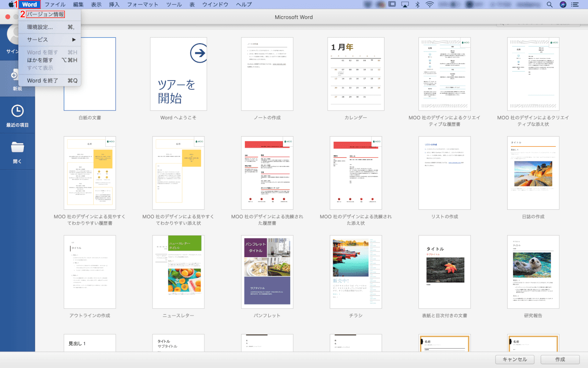Open the Word application menu
This screenshot has height=368, width=588.
click(x=30, y=4)
